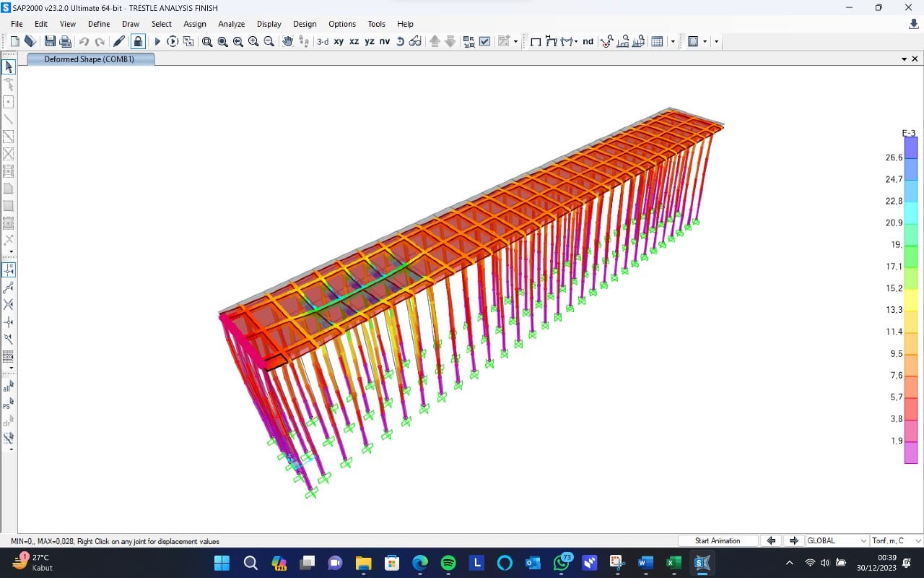
Task: Toggle the Set Display Options checkmark
Action: 484,41
